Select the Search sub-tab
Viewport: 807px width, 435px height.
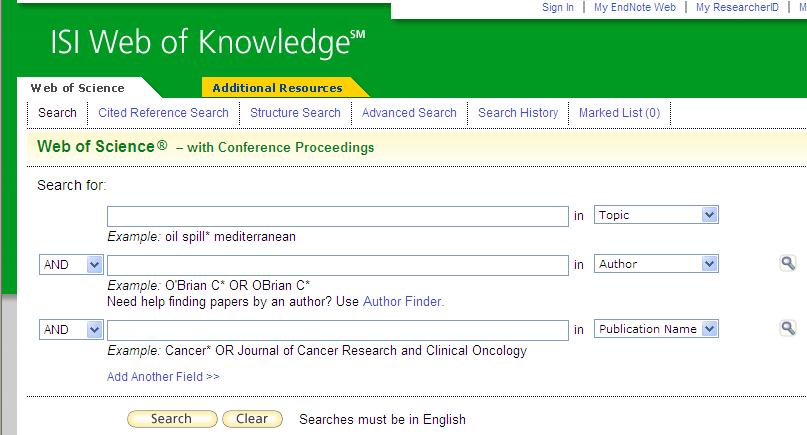(57, 113)
